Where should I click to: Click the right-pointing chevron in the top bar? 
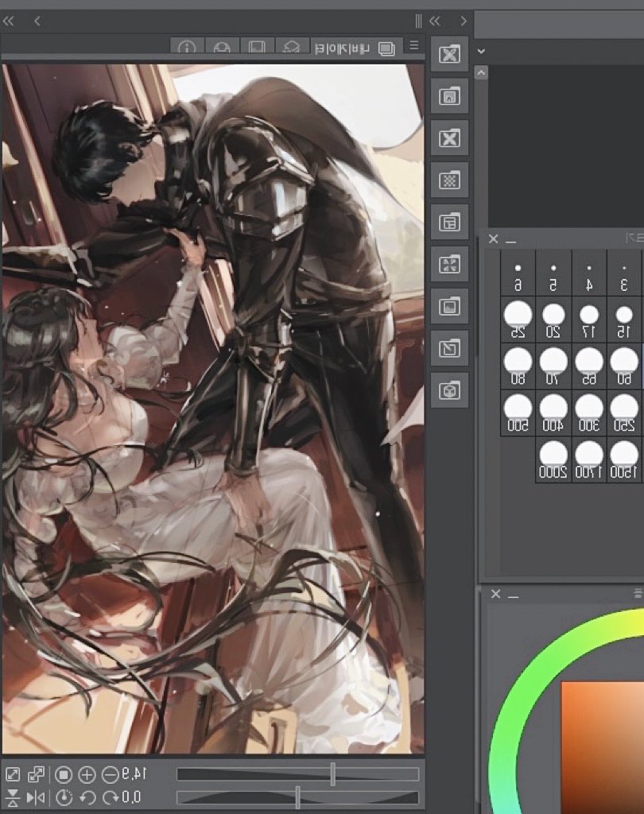pyautogui.click(x=464, y=21)
